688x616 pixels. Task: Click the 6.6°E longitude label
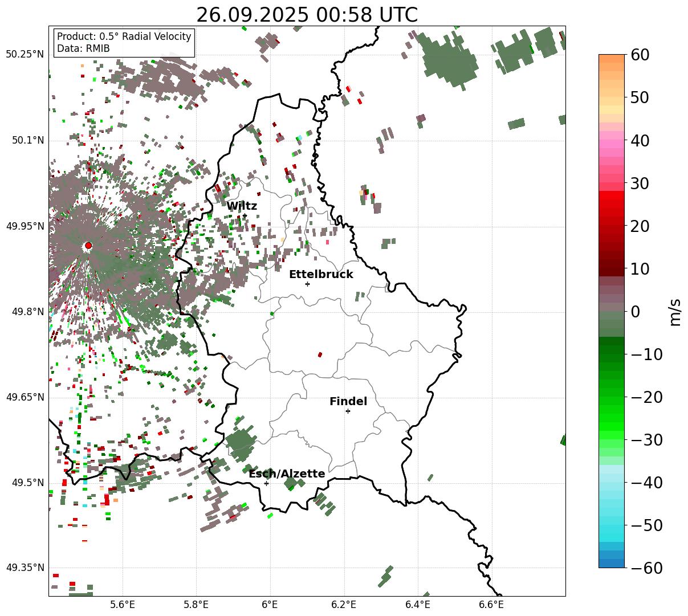[491, 605]
